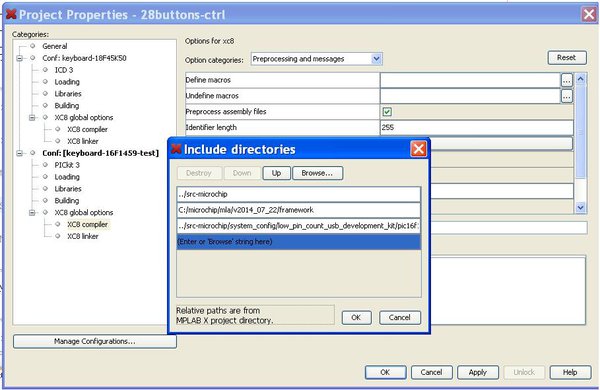Click the Up button in Include directories
This screenshot has height=390, width=600.
pyautogui.click(x=276, y=173)
